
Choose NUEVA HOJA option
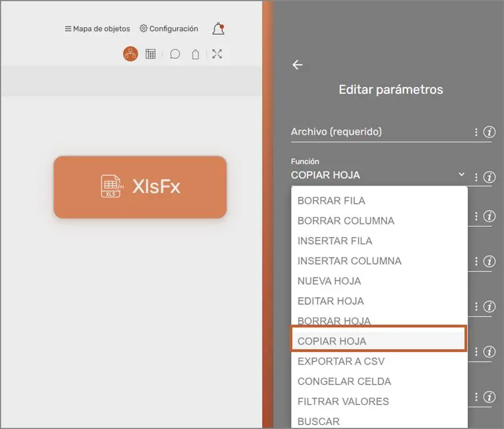pyautogui.click(x=380, y=281)
